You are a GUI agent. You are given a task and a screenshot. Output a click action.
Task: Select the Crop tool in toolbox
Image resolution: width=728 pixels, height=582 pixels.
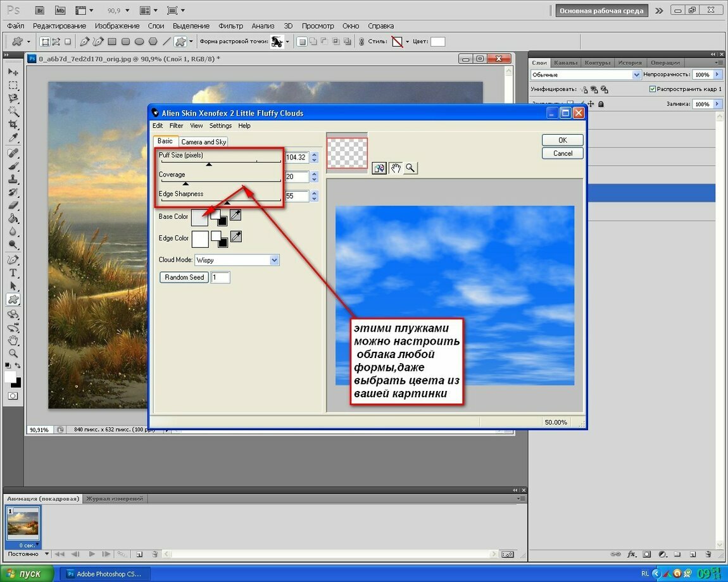(13, 125)
